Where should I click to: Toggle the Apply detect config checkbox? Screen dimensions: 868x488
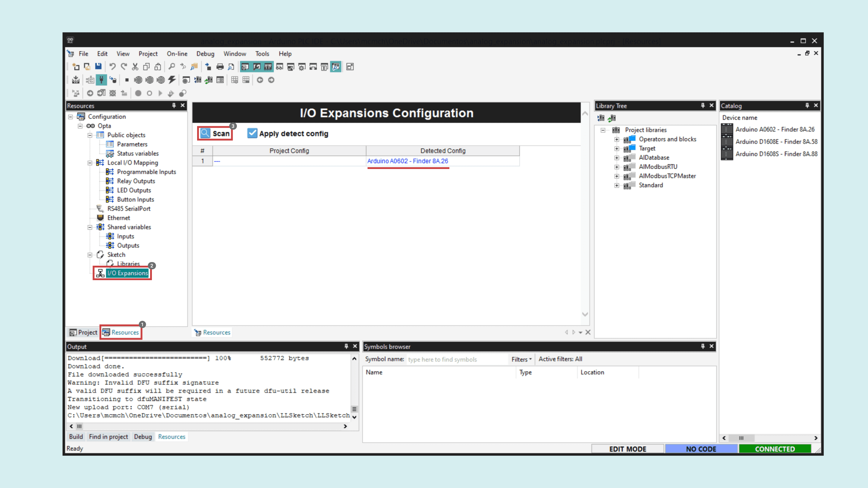[252, 133]
